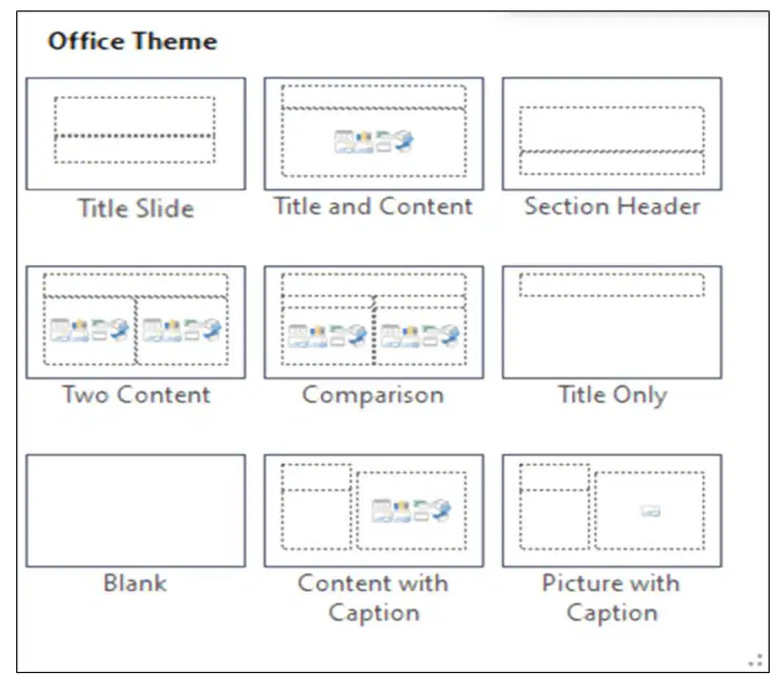The image size is (784, 675).
Task: Select the Title Slide layout thumbnail
Action: (135, 133)
